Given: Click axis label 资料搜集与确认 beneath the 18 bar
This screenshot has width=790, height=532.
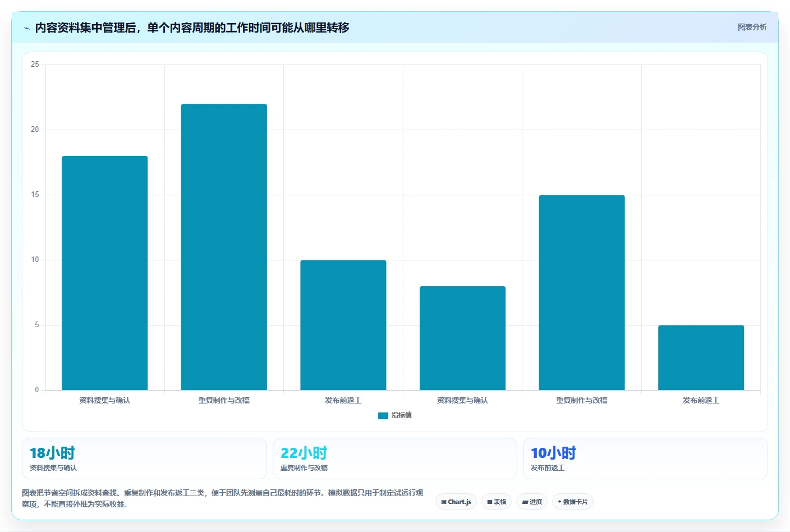Looking at the screenshot, I should pos(104,400).
